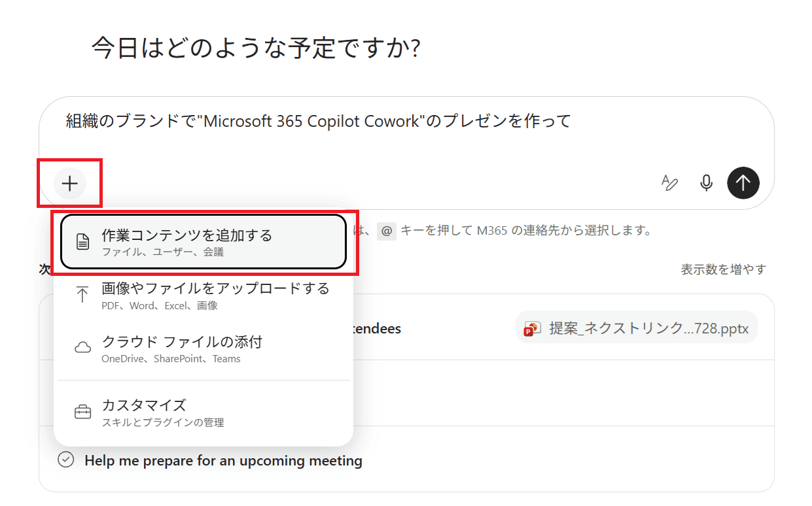Click the 今日はどのような予定ですか? heading

[256, 48]
